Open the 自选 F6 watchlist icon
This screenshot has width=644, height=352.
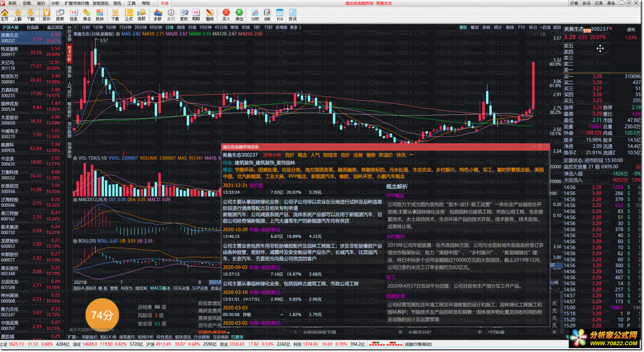pyautogui.click(x=73, y=15)
